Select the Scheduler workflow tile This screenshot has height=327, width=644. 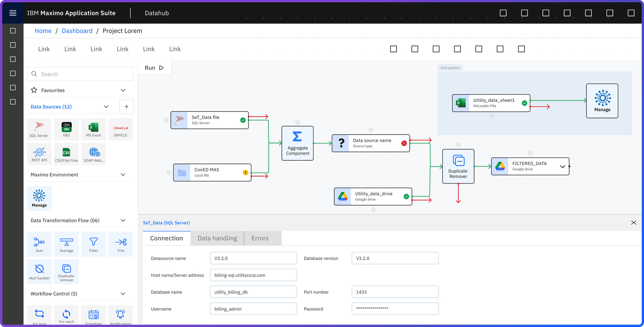point(93,315)
